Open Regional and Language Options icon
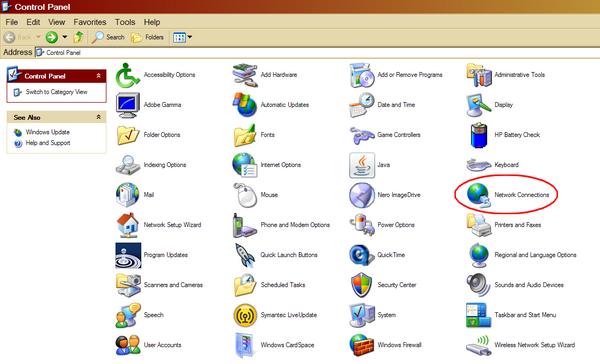This screenshot has width=600, height=364. (x=479, y=255)
